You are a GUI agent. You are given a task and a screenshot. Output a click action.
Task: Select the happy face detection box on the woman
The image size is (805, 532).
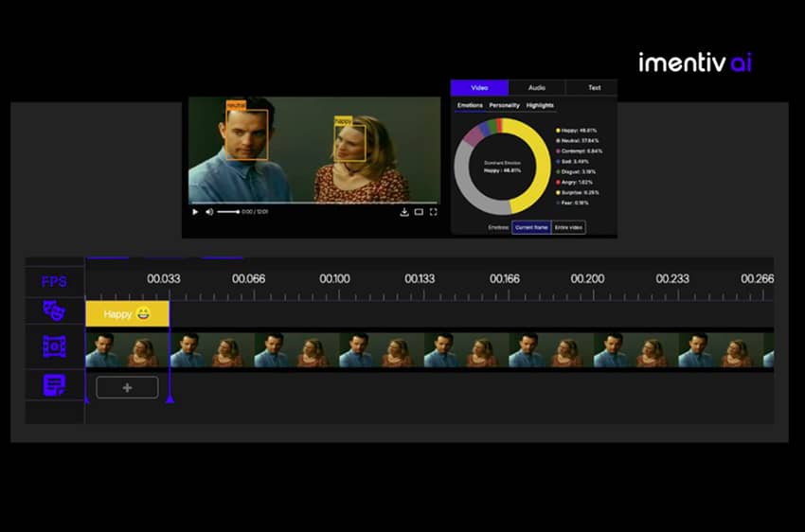coord(350,143)
